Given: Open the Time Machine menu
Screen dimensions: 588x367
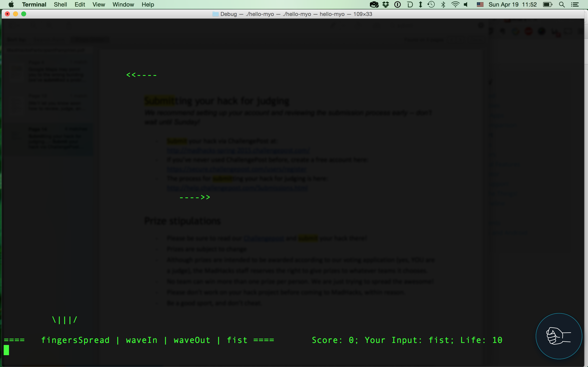Looking at the screenshot, I should [431, 5].
